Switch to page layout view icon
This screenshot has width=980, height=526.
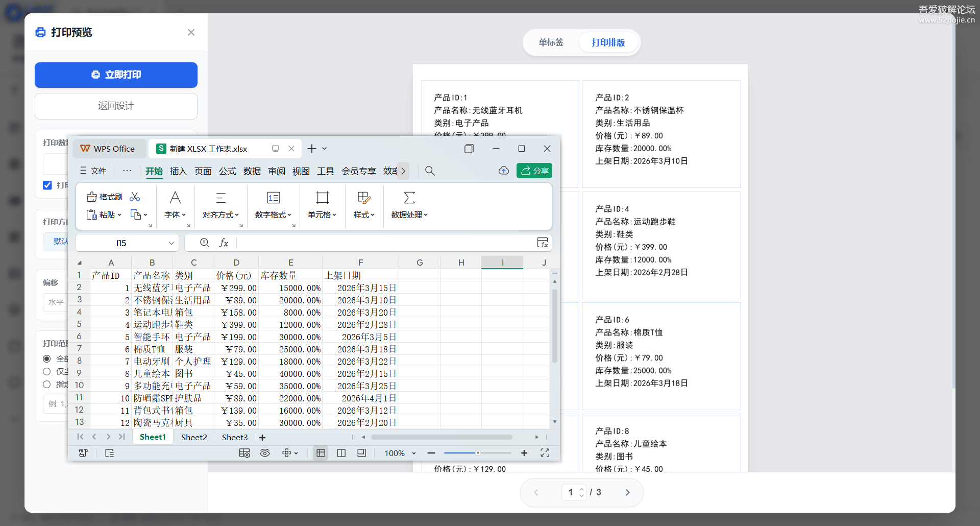362,453
